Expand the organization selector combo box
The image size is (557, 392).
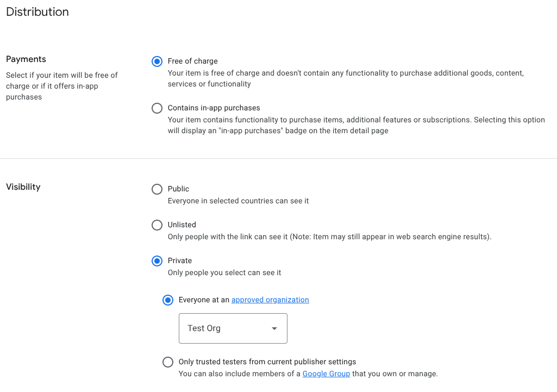coord(233,328)
